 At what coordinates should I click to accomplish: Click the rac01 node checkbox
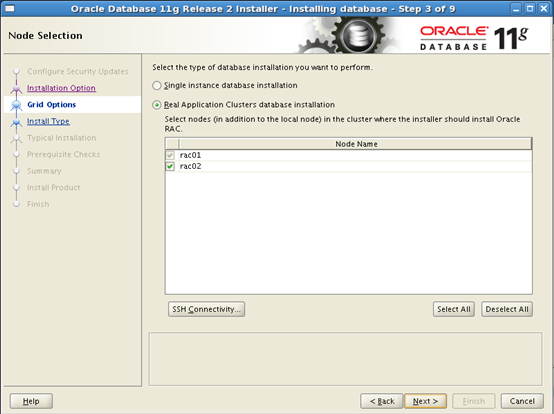(170, 155)
